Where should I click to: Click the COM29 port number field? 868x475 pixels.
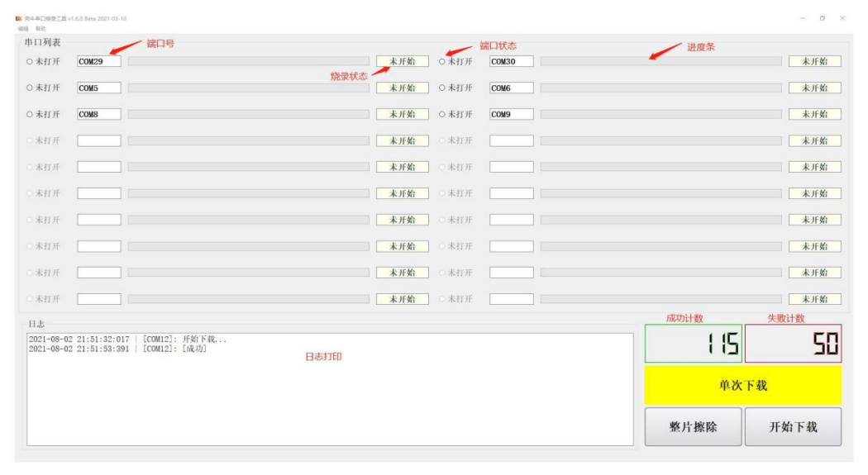pos(99,61)
